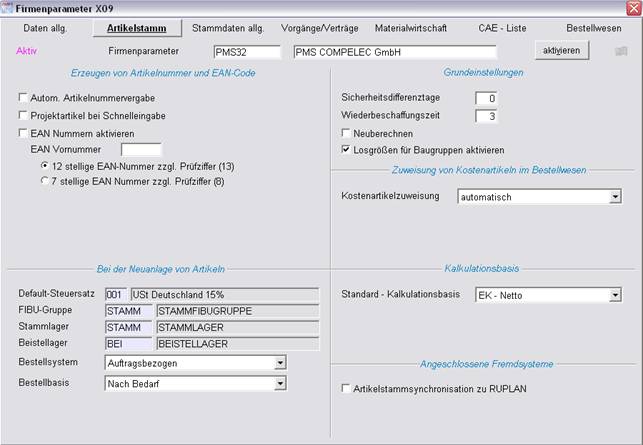
Task: Expand the Standard-Kalkulationsbasis dropdown
Action: click(x=615, y=295)
